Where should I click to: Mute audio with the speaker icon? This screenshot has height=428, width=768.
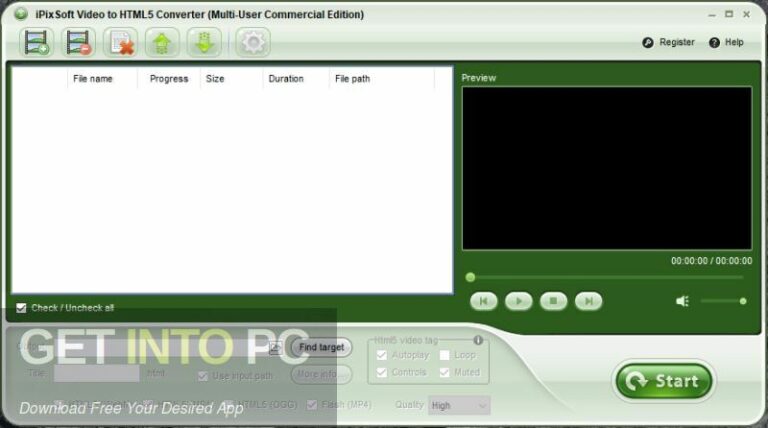(682, 301)
